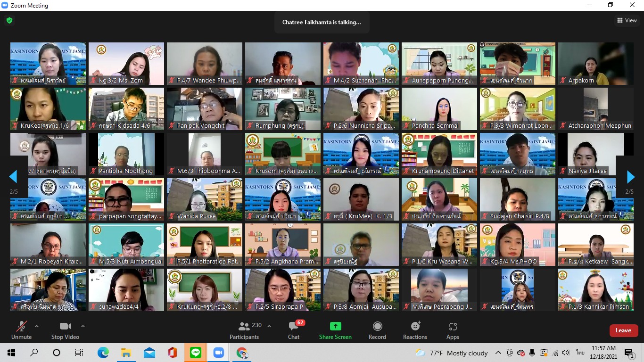The image size is (644, 362).
Task: Click the green encryption shield icon
Action: point(9,20)
